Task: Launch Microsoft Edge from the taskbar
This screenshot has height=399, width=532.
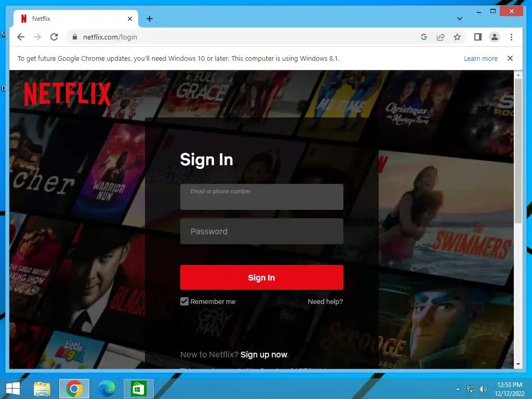Action: tap(106, 389)
